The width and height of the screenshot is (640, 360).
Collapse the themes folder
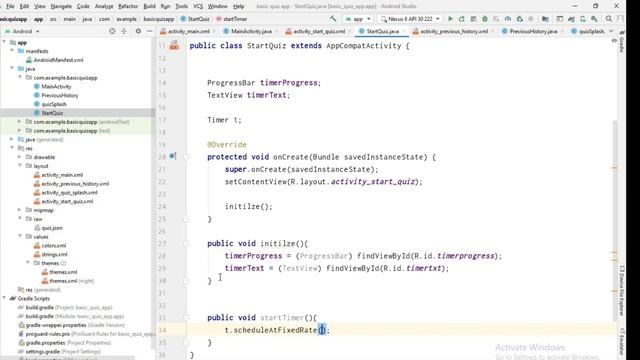pyautogui.click(x=28, y=263)
